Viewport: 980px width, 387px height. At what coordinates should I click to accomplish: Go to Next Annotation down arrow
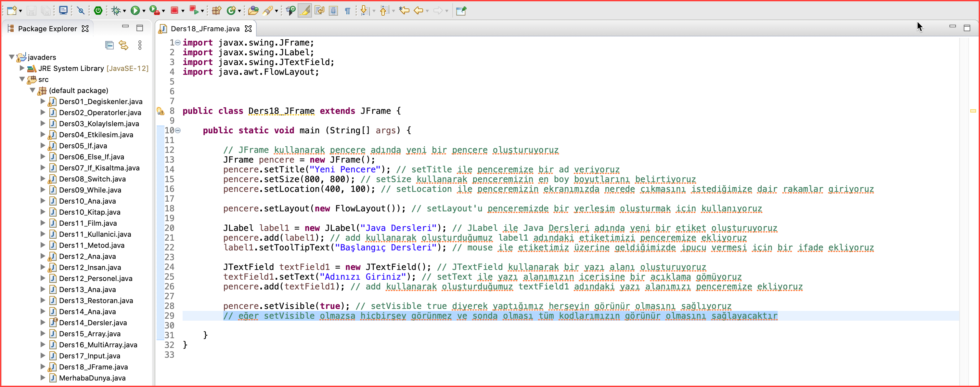click(365, 11)
